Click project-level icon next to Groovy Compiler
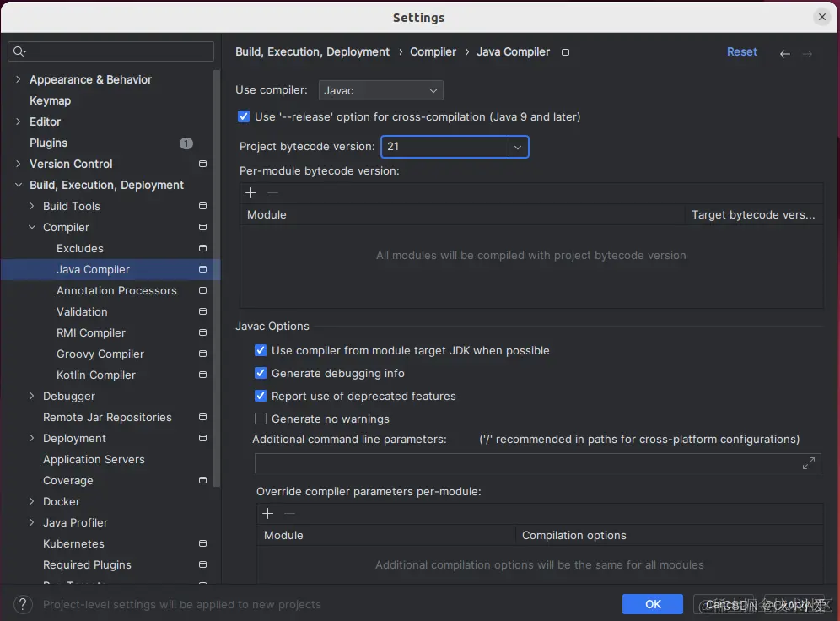The height and width of the screenshot is (621, 840). coord(202,354)
